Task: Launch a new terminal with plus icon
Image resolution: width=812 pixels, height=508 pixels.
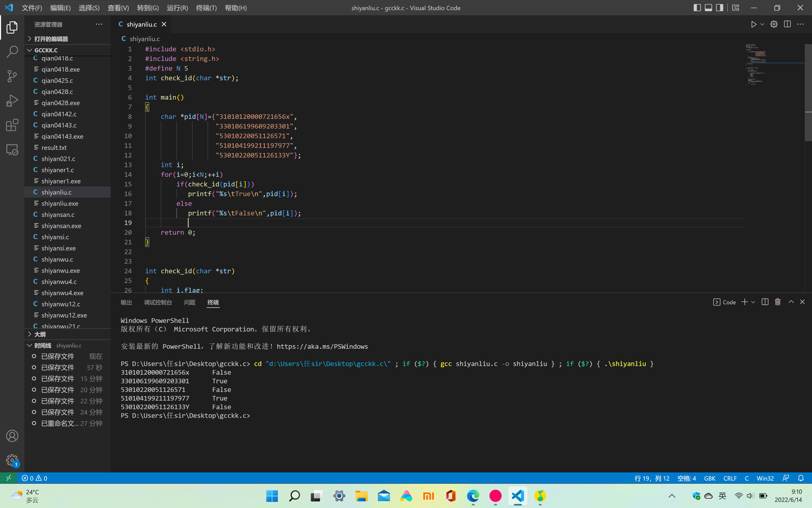Action: pyautogui.click(x=744, y=302)
